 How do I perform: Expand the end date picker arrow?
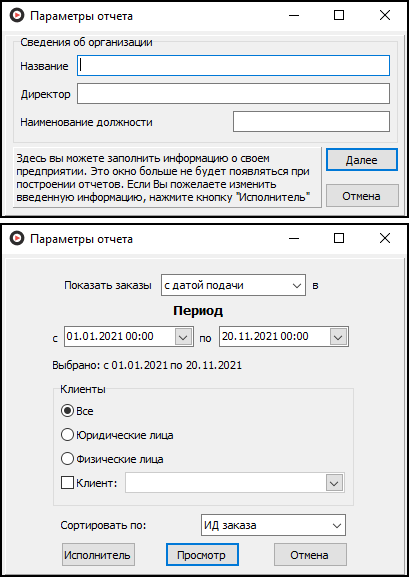click(338, 337)
